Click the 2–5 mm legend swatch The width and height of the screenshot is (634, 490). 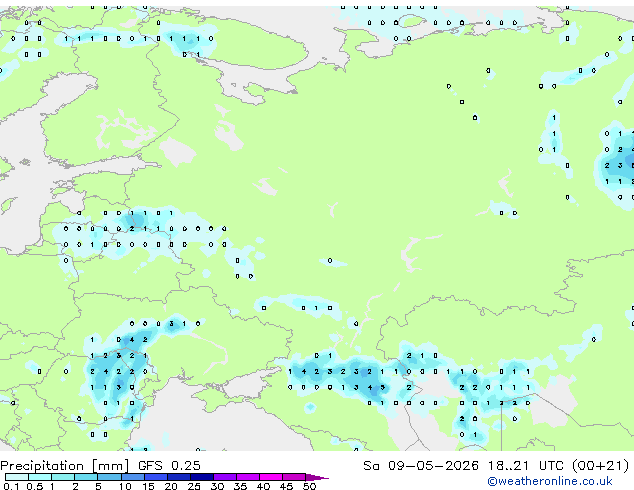pyautogui.click(x=86, y=477)
